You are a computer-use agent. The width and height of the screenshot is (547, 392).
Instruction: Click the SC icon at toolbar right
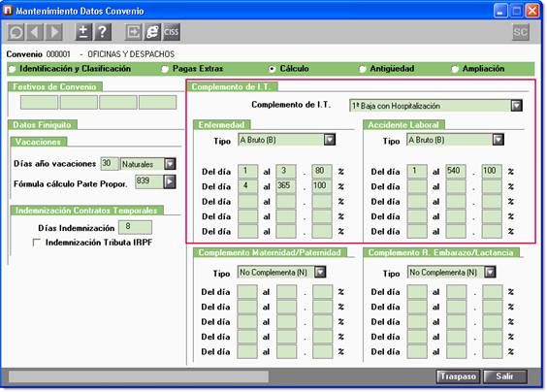[520, 32]
